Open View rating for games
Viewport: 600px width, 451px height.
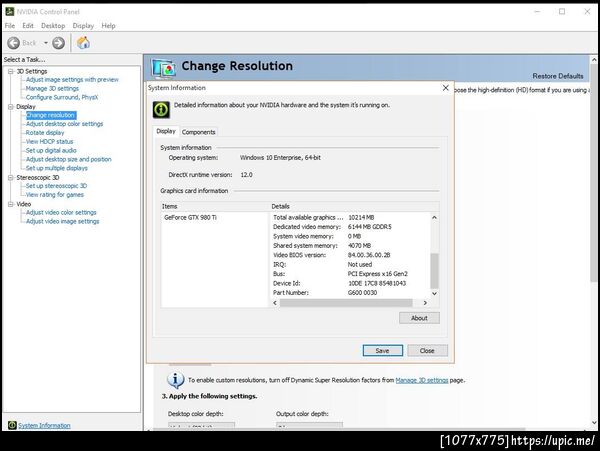(x=55, y=195)
